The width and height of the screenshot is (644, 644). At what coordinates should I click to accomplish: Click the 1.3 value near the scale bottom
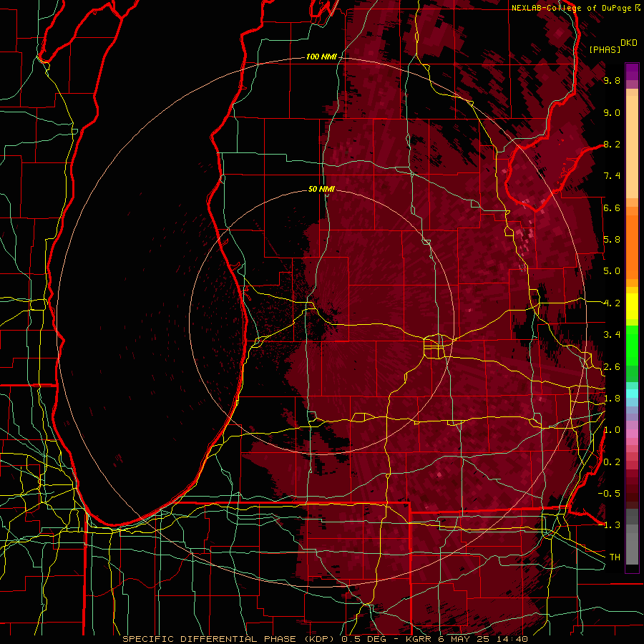(x=612, y=525)
